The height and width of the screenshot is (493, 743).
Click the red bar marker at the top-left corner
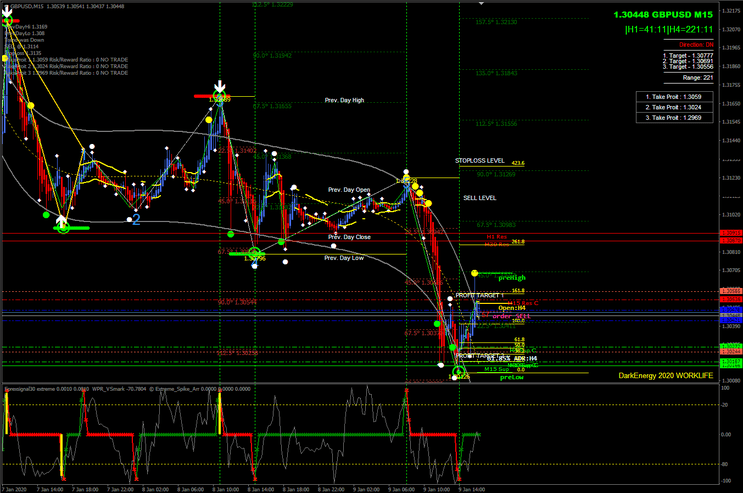pos(8,19)
